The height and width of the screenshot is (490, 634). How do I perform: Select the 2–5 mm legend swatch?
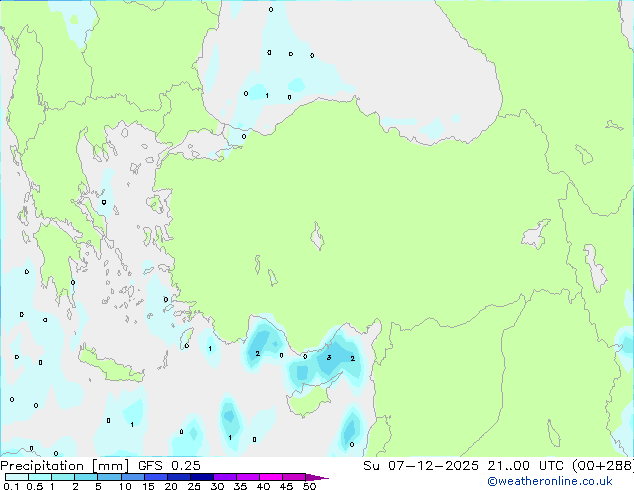click(x=86, y=477)
